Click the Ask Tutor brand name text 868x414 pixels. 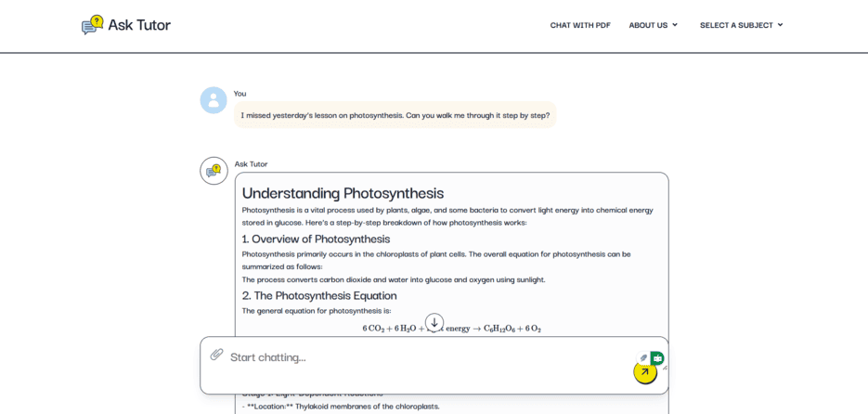pyautogui.click(x=139, y=25)
